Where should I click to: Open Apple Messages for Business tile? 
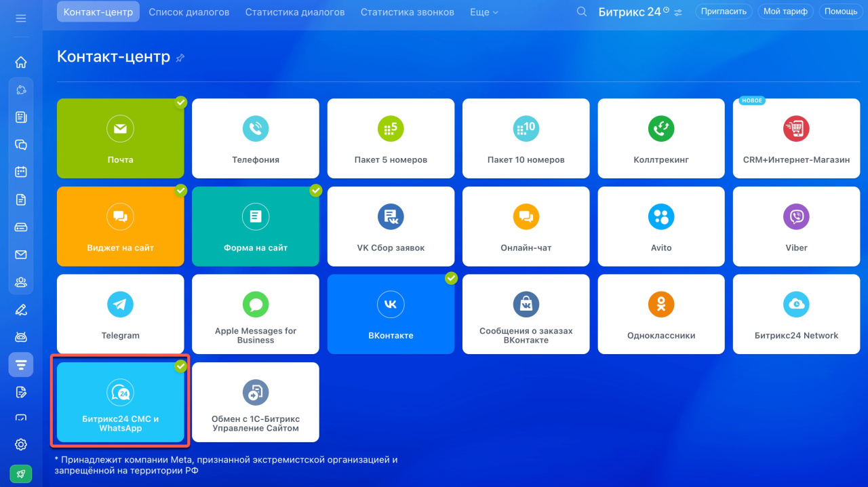[x=256, y=314]
